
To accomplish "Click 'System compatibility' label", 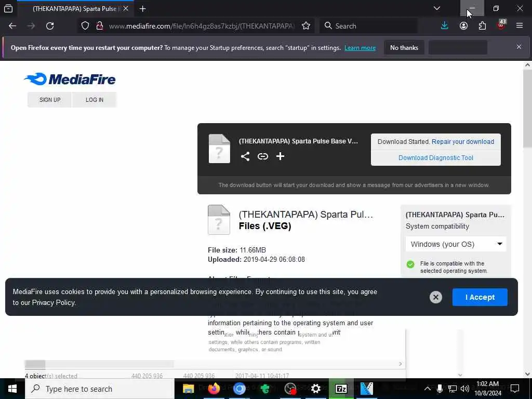I will point(437,227).
